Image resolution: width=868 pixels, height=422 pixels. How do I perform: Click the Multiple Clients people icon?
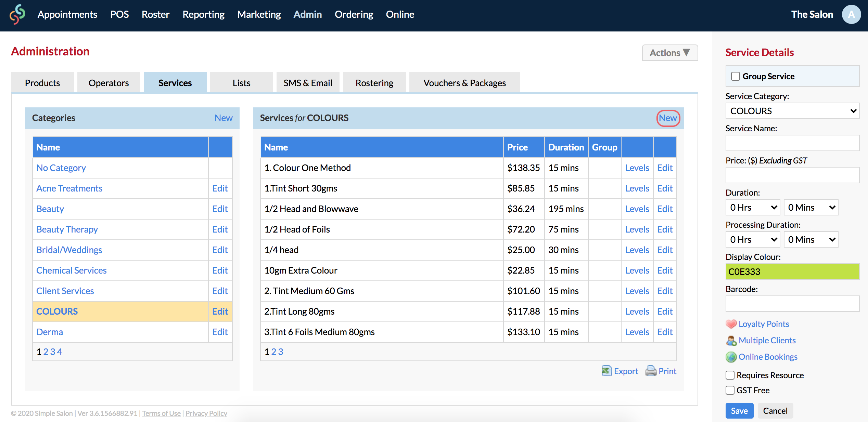click(731, 340)
